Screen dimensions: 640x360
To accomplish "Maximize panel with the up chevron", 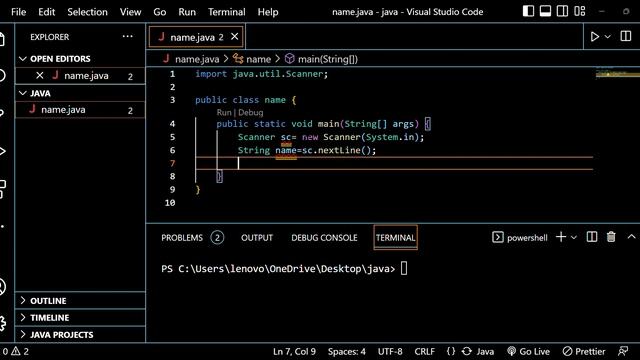I will (631, 237).
